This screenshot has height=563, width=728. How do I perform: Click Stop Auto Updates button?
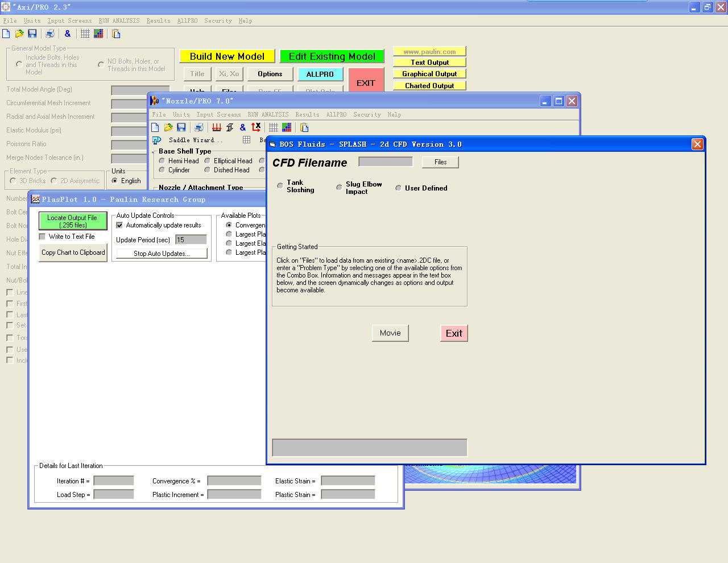pos(162,254)
